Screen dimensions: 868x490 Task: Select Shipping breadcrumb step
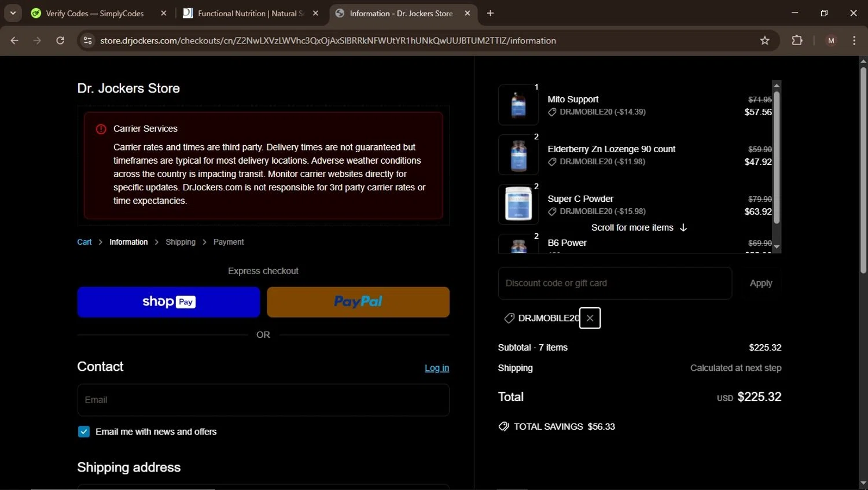point(181,242)
